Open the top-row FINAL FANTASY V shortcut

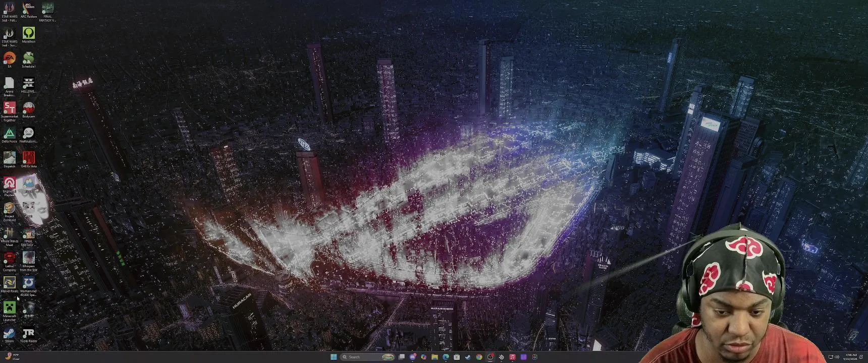47,12
